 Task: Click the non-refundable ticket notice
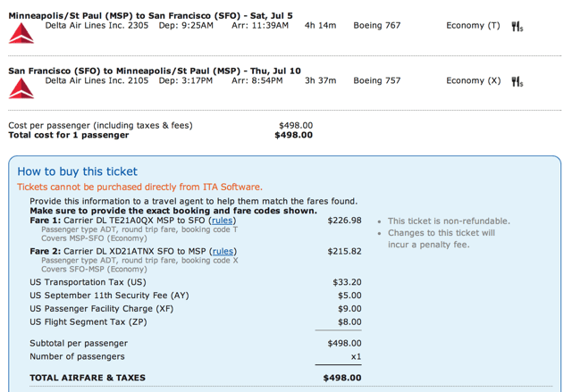(x=449, y=221)
